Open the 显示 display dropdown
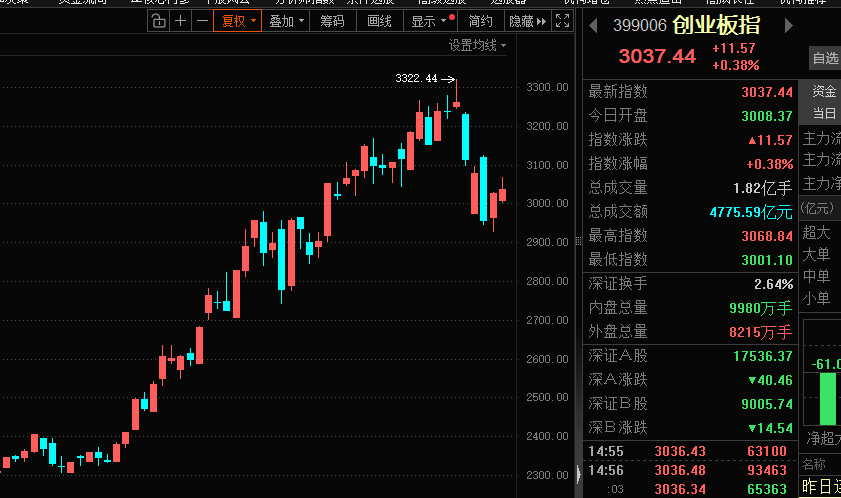 click(x=429, y=20)
